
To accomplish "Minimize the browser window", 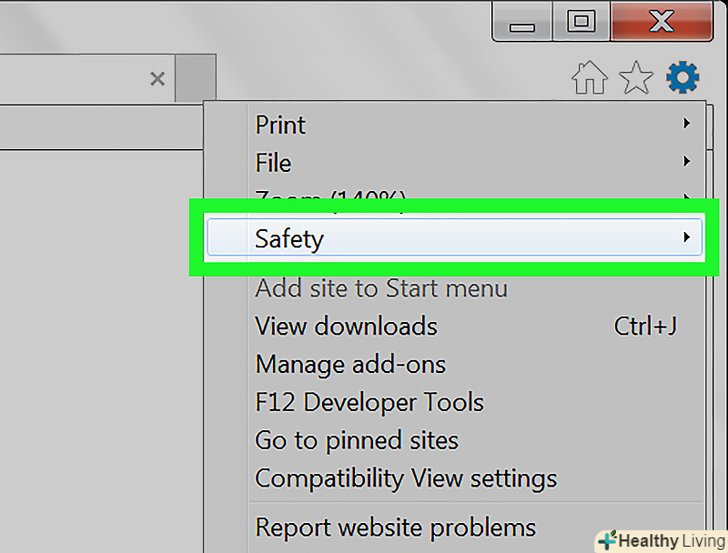I will 523,20.
